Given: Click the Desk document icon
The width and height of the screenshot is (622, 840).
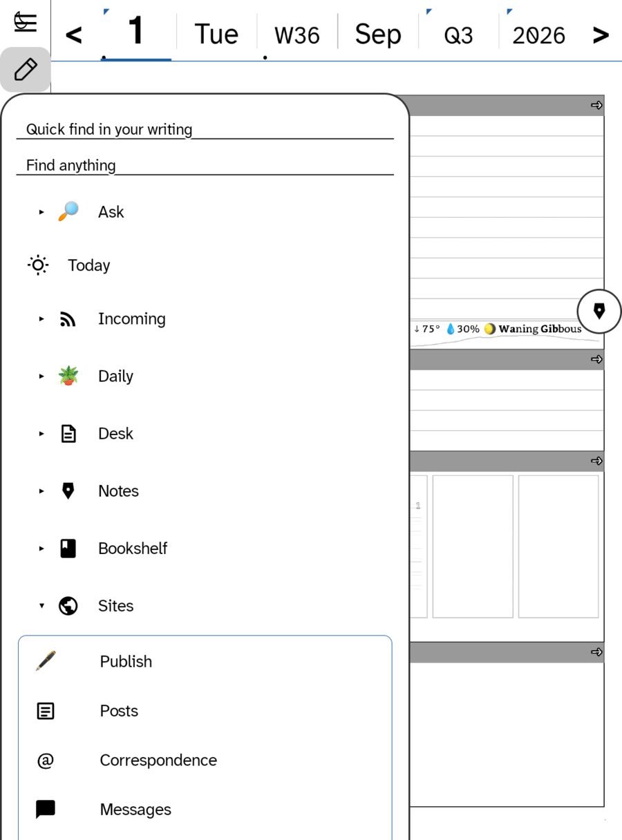Looking at the screenshot, I should click(68, 434).
